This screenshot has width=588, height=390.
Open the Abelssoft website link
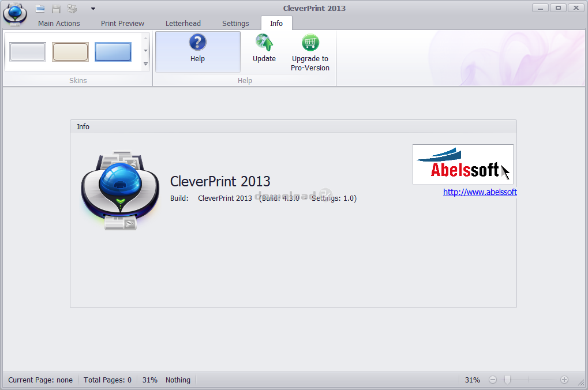point(480,192)
